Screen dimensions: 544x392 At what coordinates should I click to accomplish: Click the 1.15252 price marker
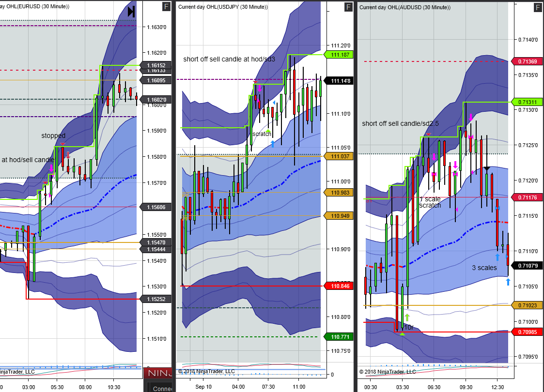[156, 299]
